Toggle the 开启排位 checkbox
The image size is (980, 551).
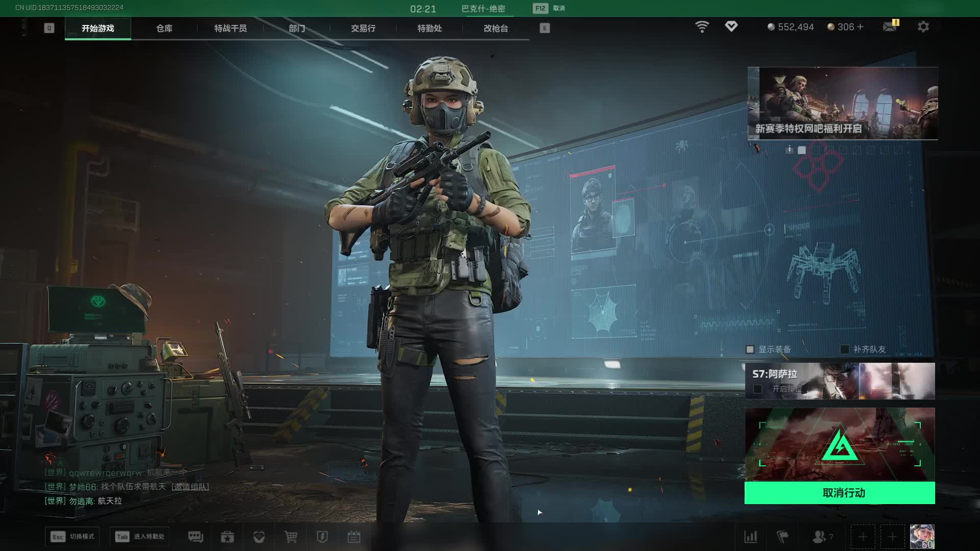(758, 389)
